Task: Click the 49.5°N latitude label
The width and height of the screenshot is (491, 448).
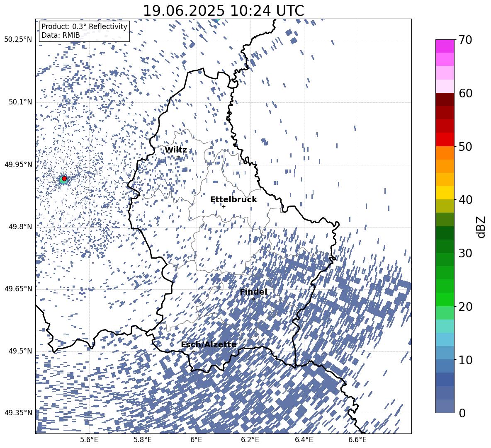Action: [20, 351]
